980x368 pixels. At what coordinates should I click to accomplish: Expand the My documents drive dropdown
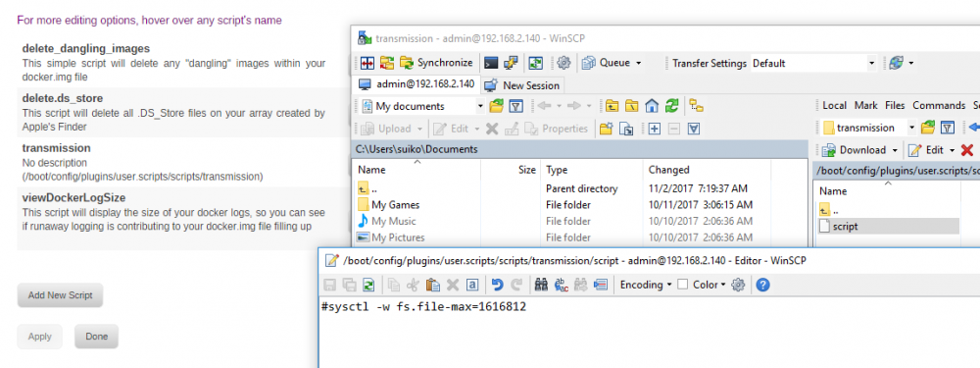pyautogui.click(x=480, y=106)
